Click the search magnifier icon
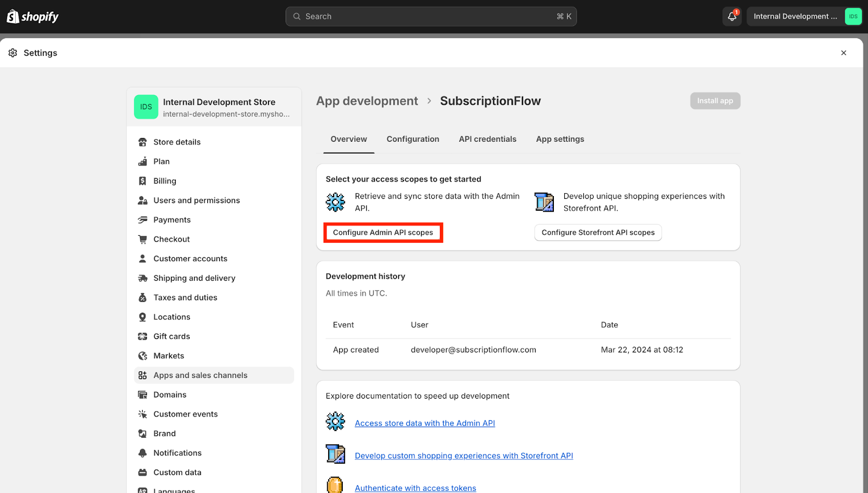 click(297, 16)
